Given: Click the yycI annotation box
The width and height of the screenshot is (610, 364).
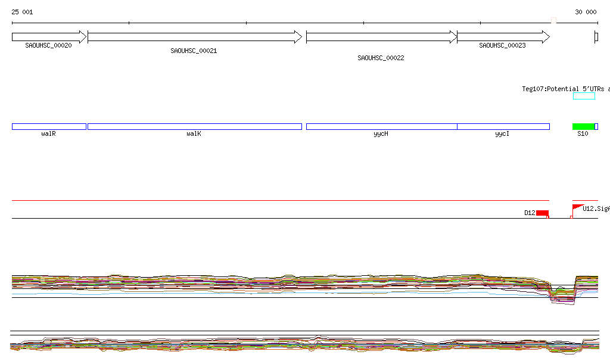Looking at the screenshot, I should pyautogui.click(x=503, y=126).
